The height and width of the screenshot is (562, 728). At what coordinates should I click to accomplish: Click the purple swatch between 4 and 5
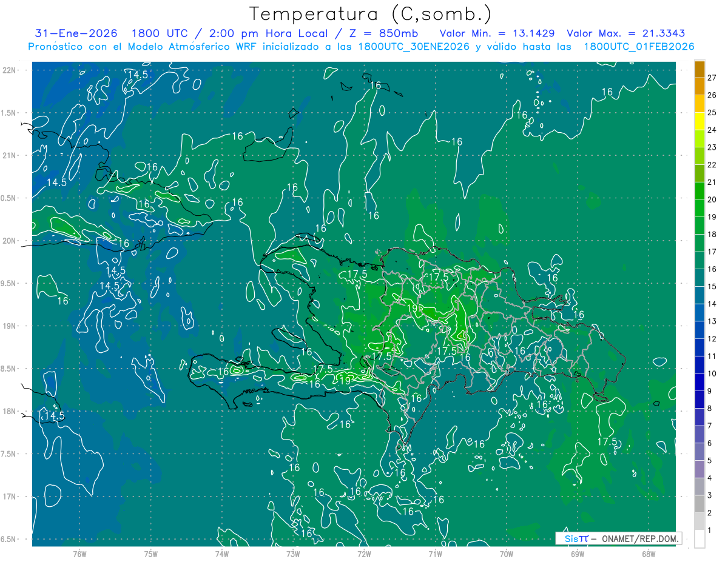pos(699,469)
